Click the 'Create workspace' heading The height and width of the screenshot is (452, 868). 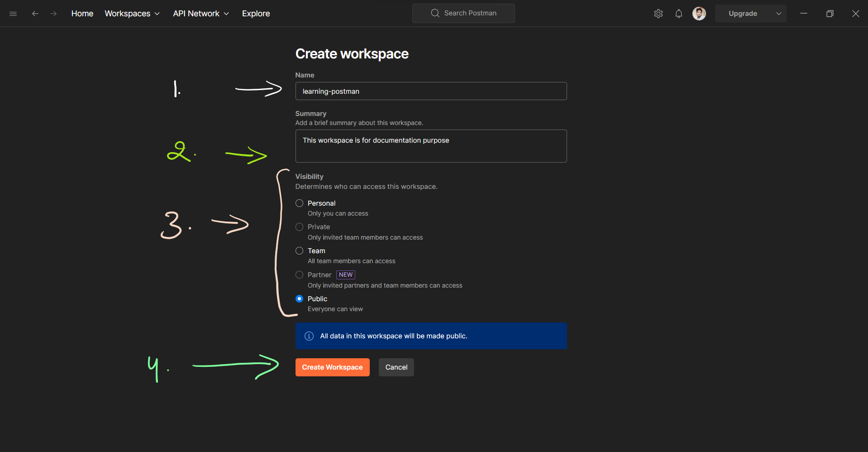[352, 54]
